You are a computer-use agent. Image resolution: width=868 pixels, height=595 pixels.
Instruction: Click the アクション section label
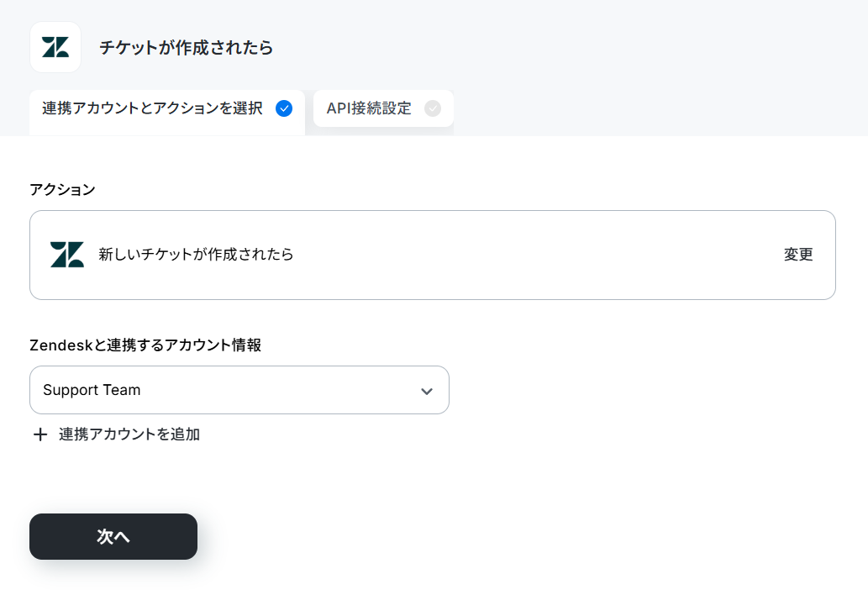pyautogui.click(x=62, y=189)
